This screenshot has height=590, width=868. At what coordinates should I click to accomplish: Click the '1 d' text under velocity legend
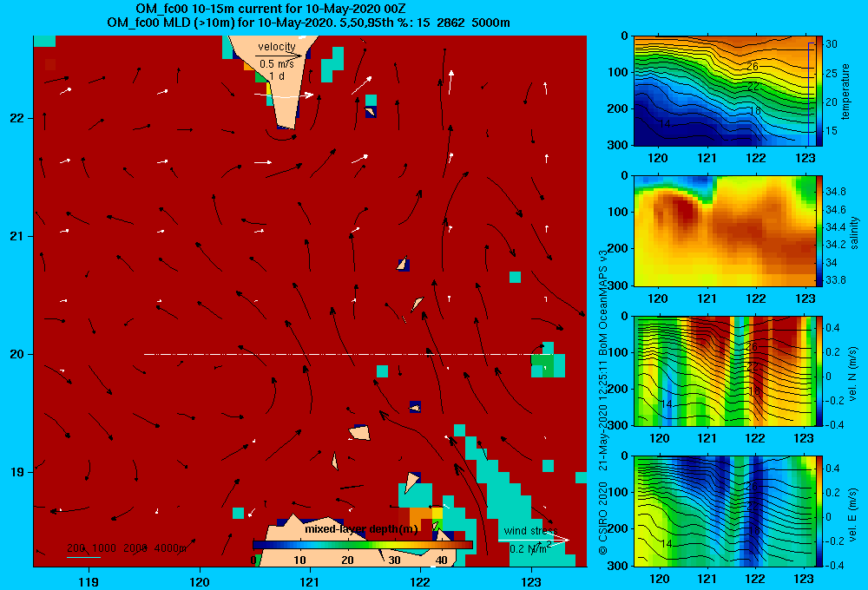(277, 75)
